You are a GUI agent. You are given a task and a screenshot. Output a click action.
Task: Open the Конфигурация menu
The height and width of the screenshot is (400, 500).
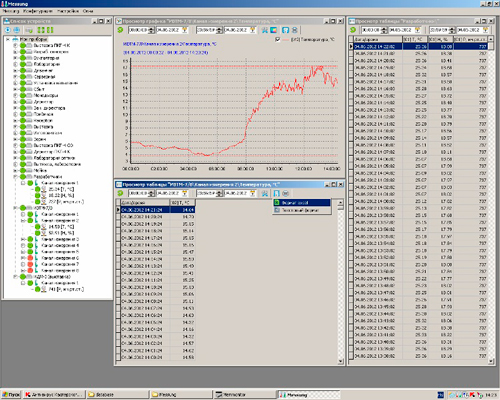pos(38,11)
